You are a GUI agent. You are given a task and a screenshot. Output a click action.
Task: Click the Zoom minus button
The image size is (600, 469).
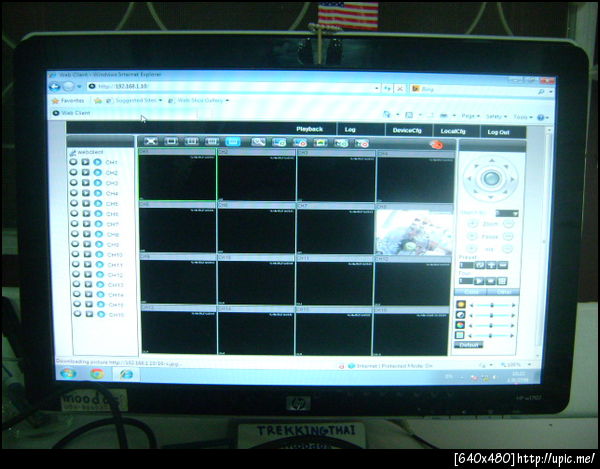[x=508, y=224]
